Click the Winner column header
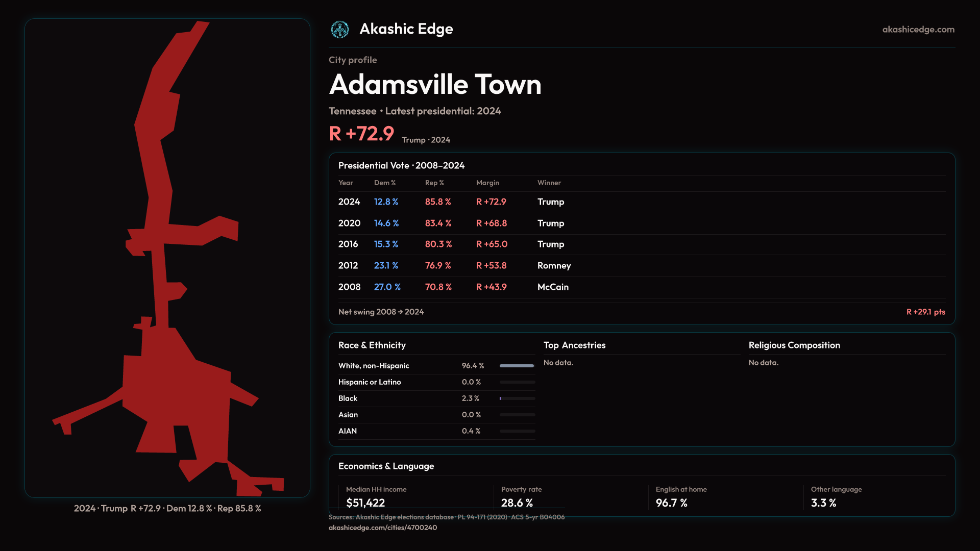This screenshot has width=980, height=551. pos(549,183)
